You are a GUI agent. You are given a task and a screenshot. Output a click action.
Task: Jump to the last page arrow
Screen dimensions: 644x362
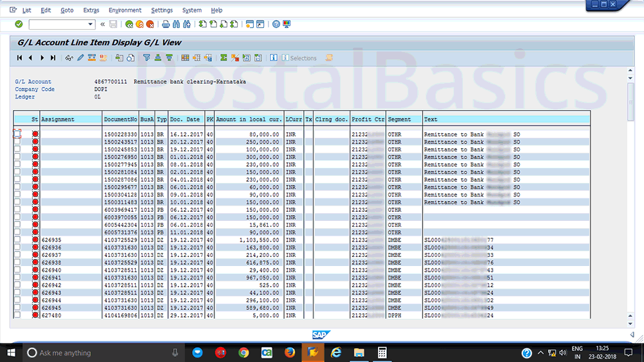click(x=53, y=58)
